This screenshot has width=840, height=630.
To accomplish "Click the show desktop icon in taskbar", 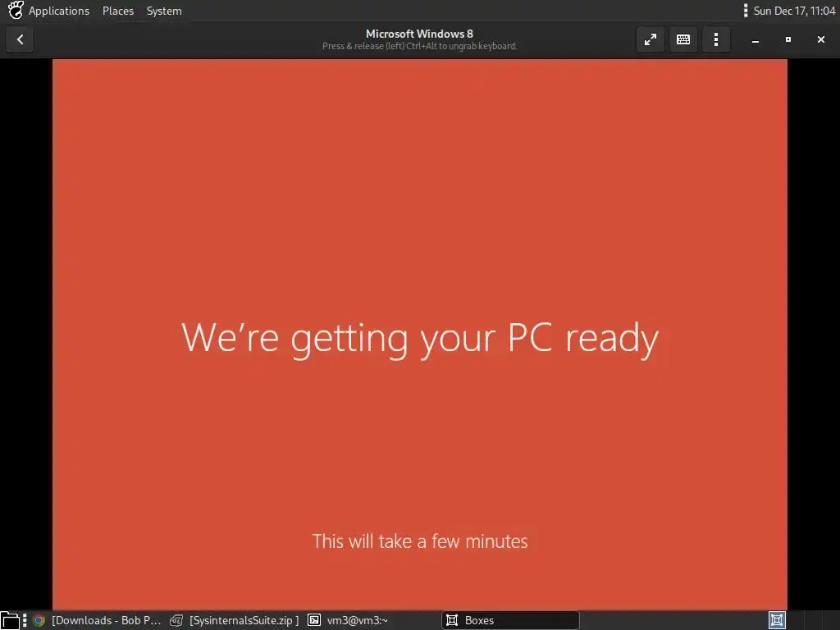I will (x=10, y=620).
